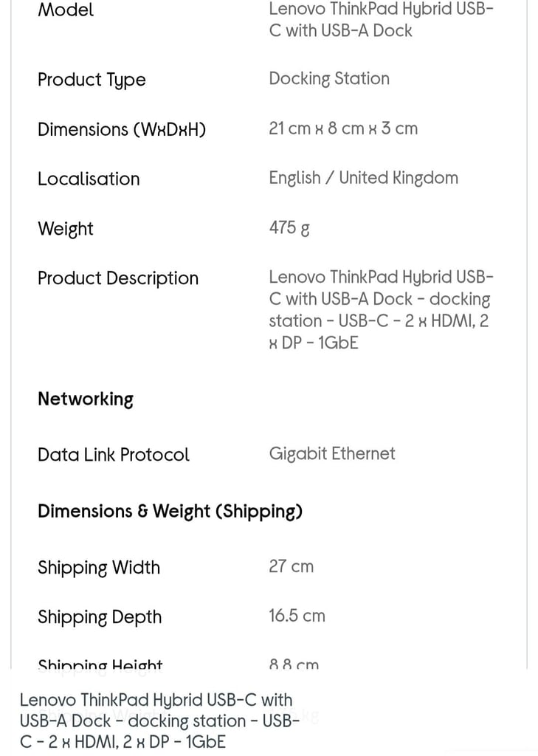Click the 475 g weight value
The height and width of the screenshot is (756, 538).
pyautogui.click(x=289, y=227)
